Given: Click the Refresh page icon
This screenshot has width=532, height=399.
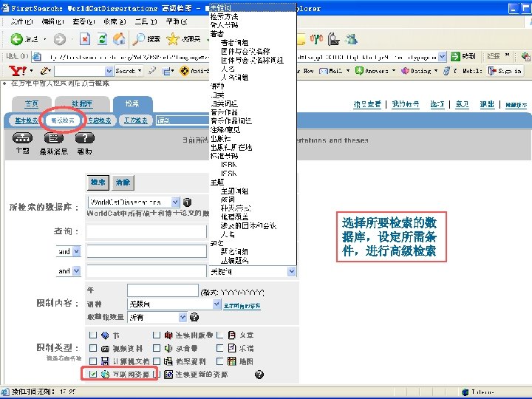Looking at the screenshot, I should tap(102, 39).
